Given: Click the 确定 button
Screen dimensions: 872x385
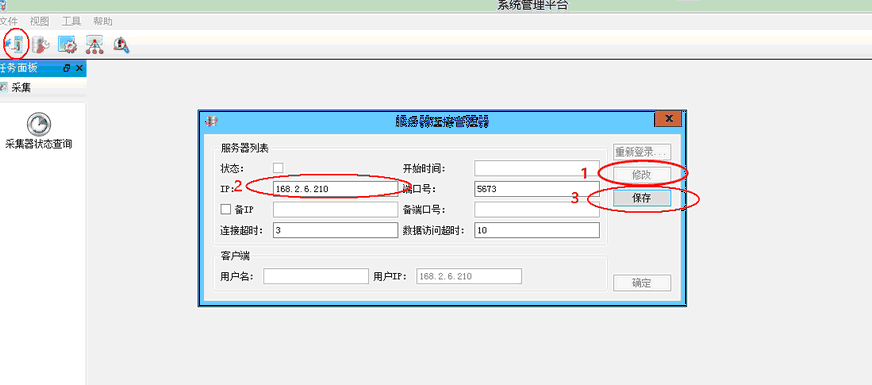Looking at the screenshot, I should [x=642, y=282].
